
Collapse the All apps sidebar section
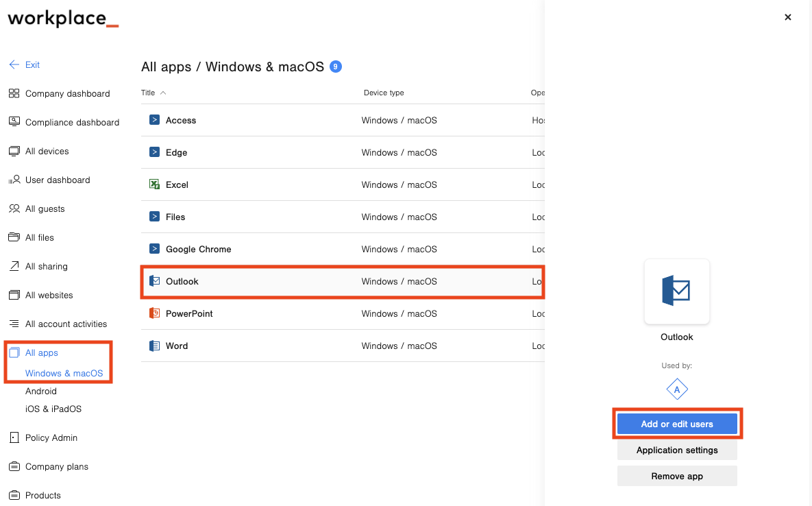[x=41, y=352]
